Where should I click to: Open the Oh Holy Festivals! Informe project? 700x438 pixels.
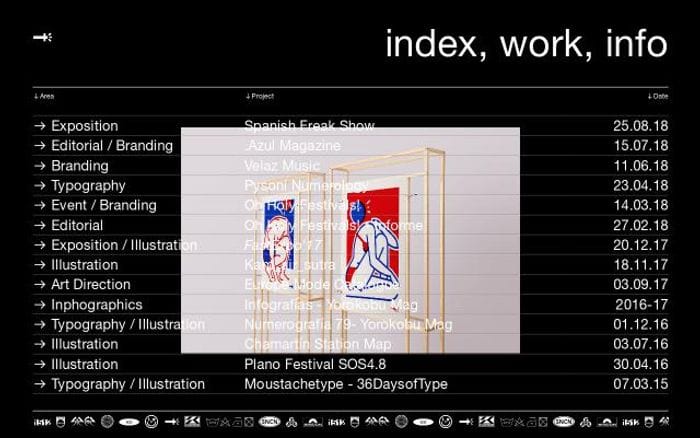point(333,225)
